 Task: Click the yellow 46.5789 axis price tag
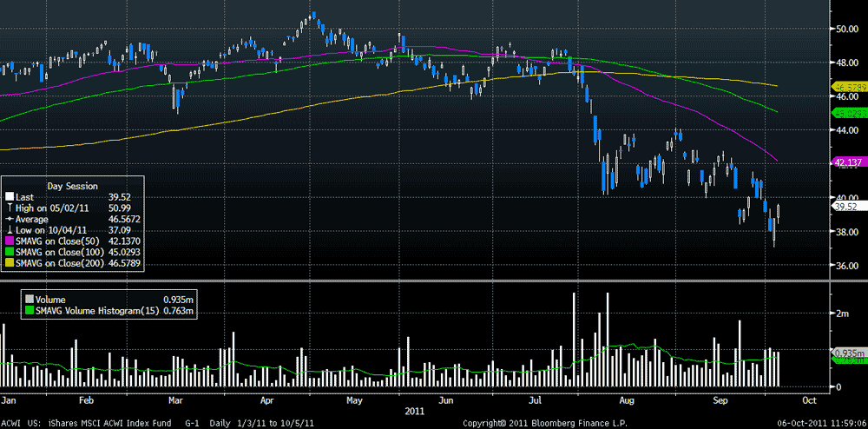coord(849,87)
